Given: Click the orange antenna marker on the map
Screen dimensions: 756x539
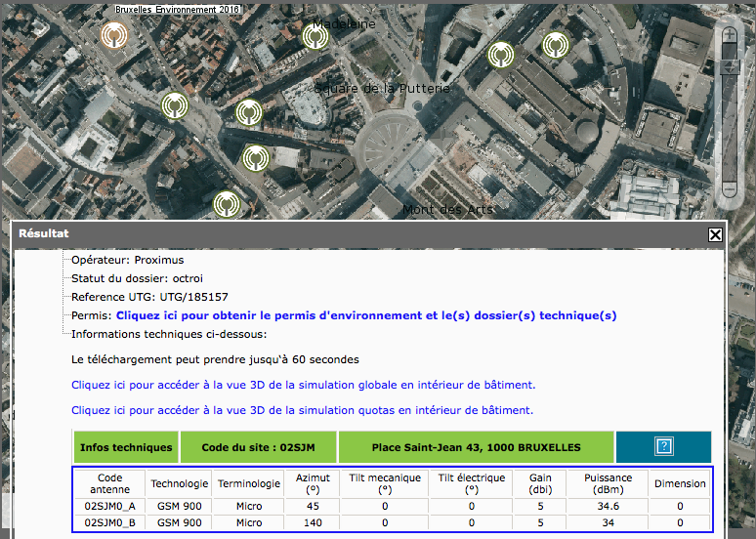Looking at the screenshot, I should (x=114, y=36).
